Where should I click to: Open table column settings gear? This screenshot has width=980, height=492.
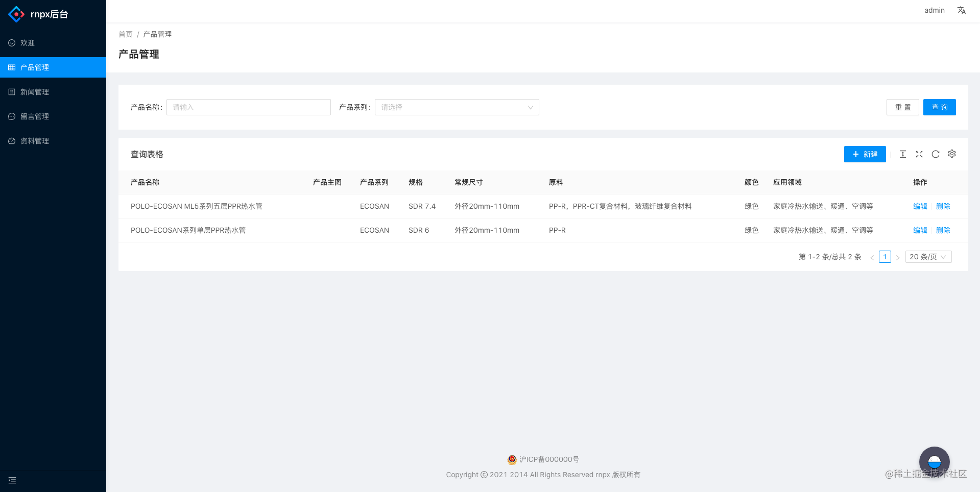(952, 154)
